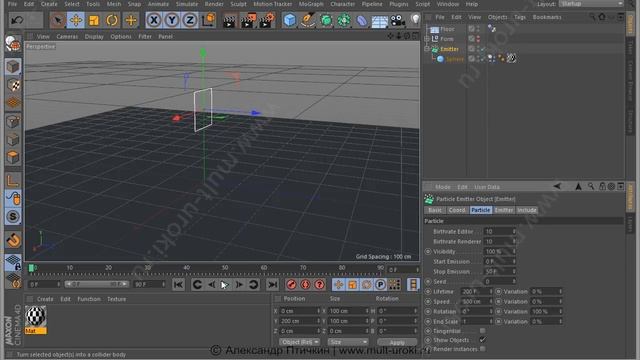640x360 pixels.
Task: Click the Apply button
Action: [397, 342]
